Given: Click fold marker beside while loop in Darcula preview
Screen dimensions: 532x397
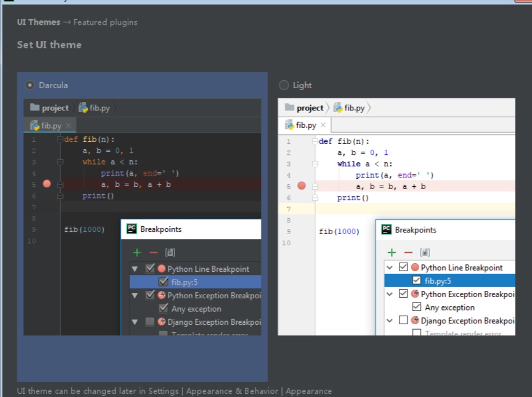Looking at the screenshot, I should tap(61, 162).
